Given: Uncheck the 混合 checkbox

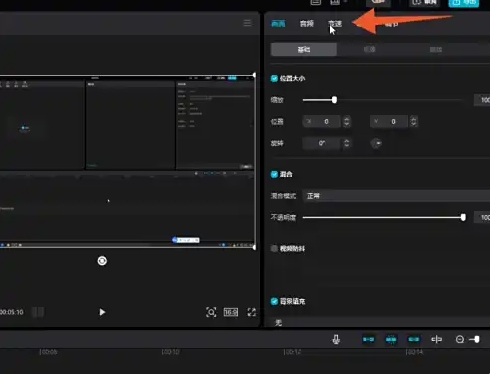Looking at the screenshot, I should 274,174.
